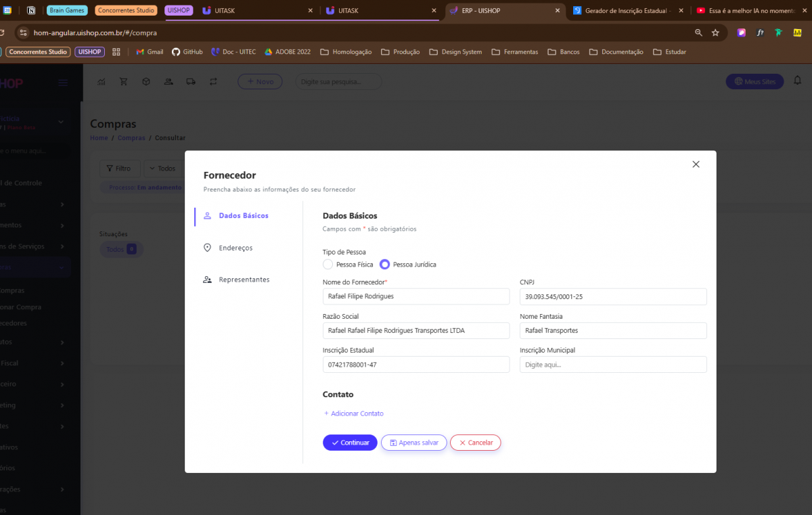812x515 pixels.
Task: Close the Fornecedor dialog with the X
Action: tap(696, 164)
